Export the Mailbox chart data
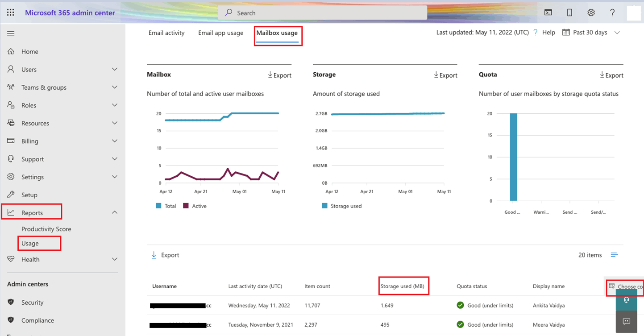Viewport: 644px width, 336px height. coord(279,75)
